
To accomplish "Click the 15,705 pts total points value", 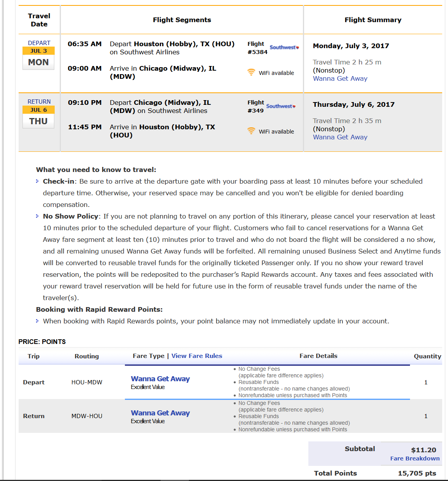I will point(417,473).
